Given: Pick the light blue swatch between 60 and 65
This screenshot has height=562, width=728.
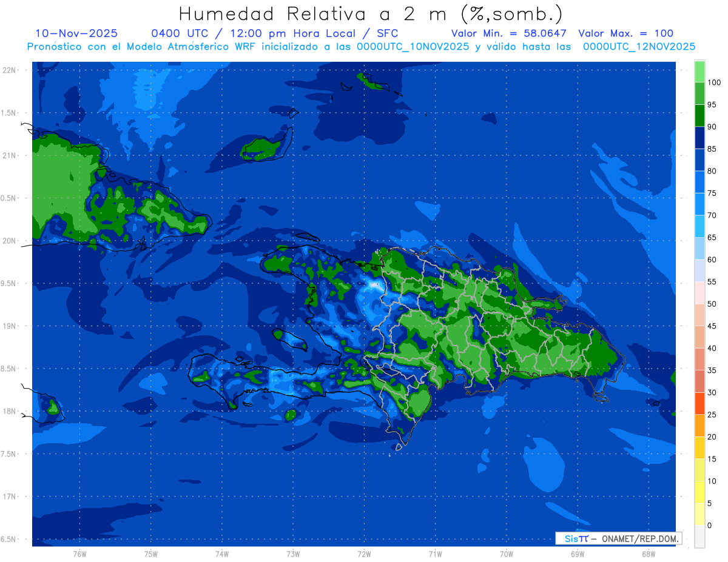Looking at the screenshot, I should tap(699, 248).
